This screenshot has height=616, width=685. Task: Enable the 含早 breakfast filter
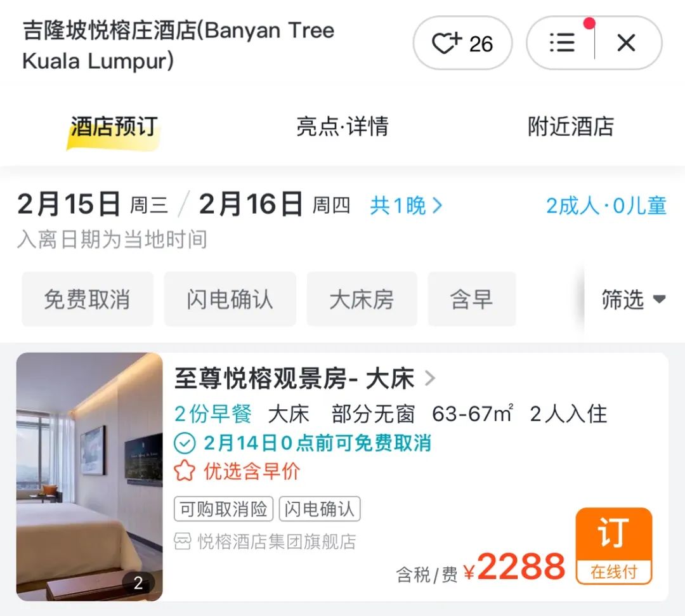click(472, 299)
